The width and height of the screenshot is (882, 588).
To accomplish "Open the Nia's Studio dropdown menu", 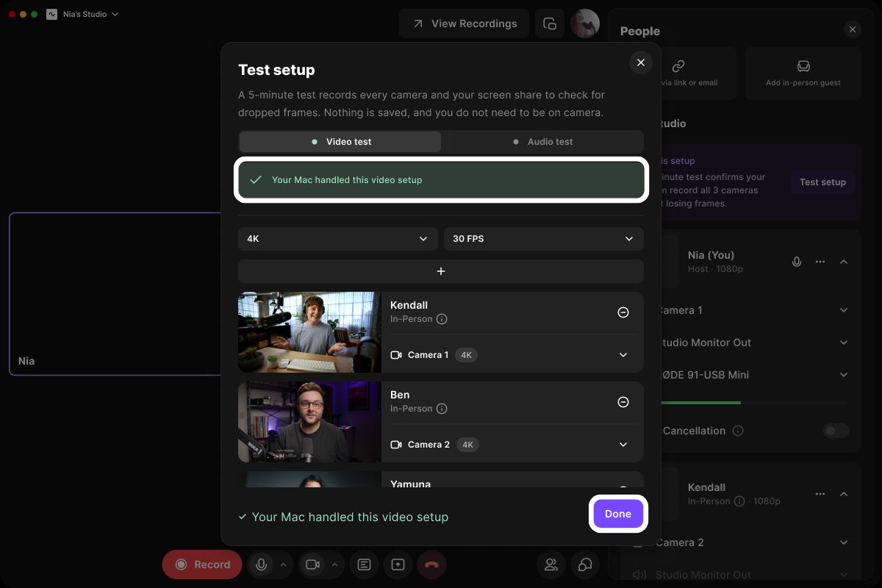I will point(82,14).
